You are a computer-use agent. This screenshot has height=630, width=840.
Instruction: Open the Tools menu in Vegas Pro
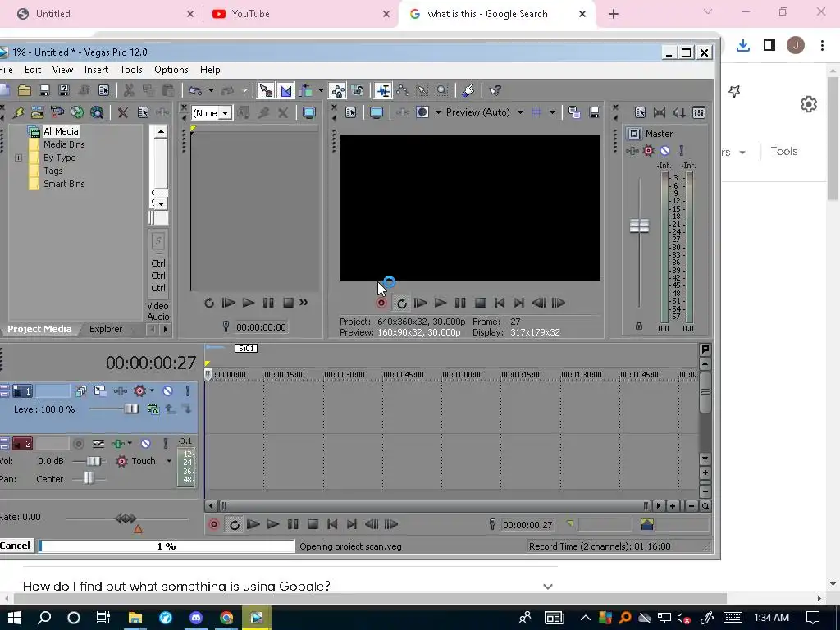tap(130, 70)
